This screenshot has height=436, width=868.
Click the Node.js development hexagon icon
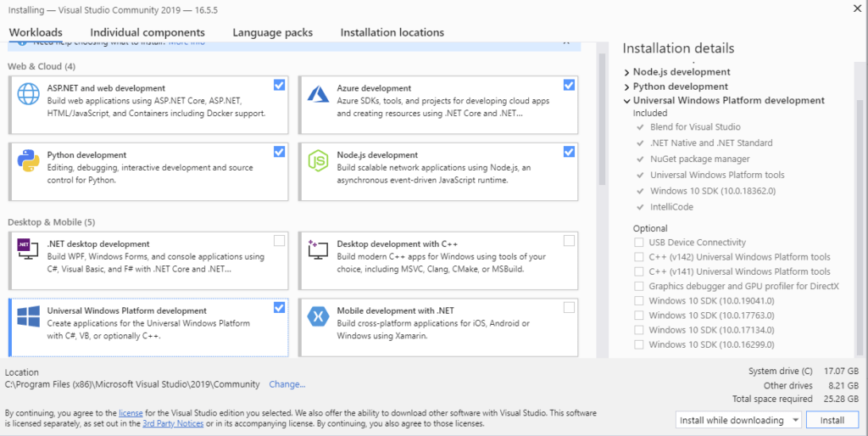[x=318, y=160]
